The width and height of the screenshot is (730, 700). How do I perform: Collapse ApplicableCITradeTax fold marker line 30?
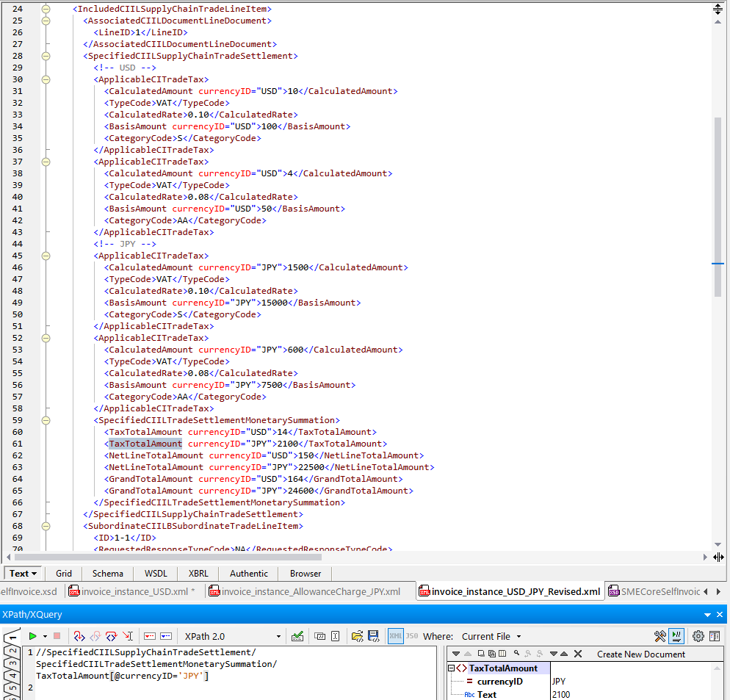(x=46, y=79)
